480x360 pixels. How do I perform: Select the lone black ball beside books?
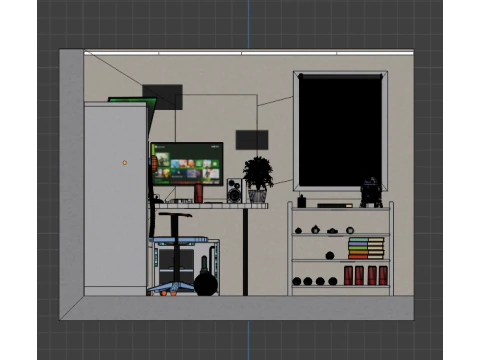[330, 255]
